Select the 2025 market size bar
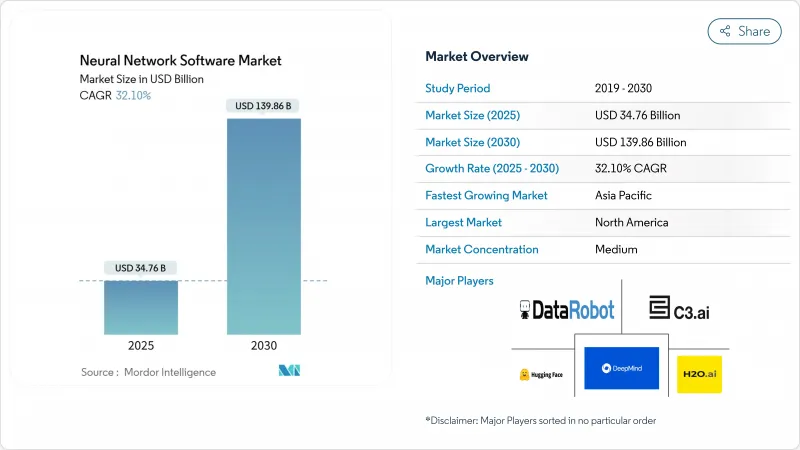The height and width of the screenshot is (450, 800). [140, 307]
